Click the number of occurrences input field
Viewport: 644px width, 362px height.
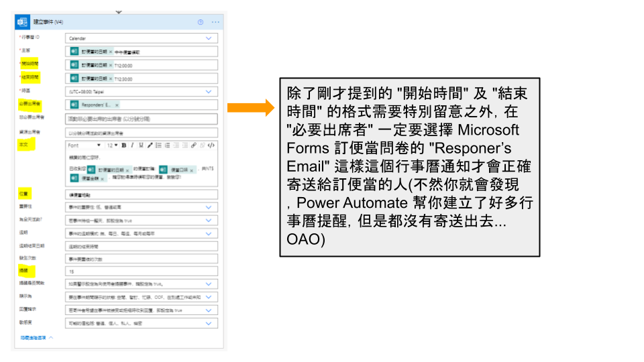[x=142, y=259]
